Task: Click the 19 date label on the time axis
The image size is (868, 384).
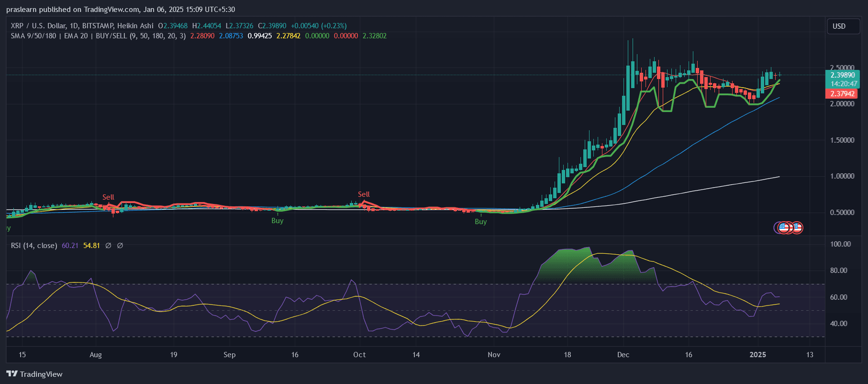Action: tap(174, 355)
